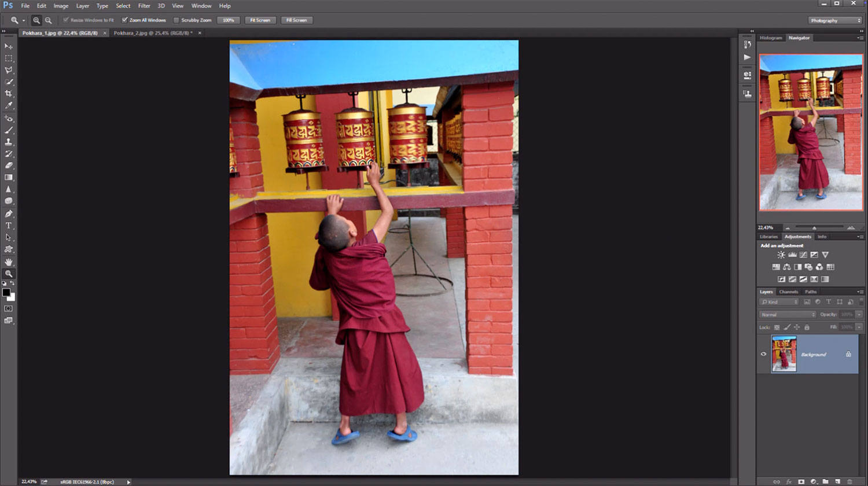Open the layer filter Kind dropdown
The height and width of the screenshot is (486, 868).
point(779,302)
